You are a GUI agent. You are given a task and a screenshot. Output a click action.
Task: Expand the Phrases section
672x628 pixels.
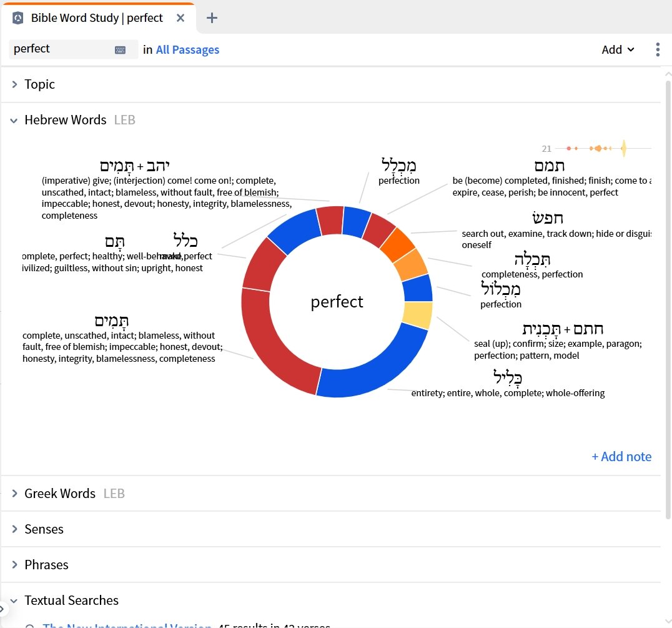(14, 564)
